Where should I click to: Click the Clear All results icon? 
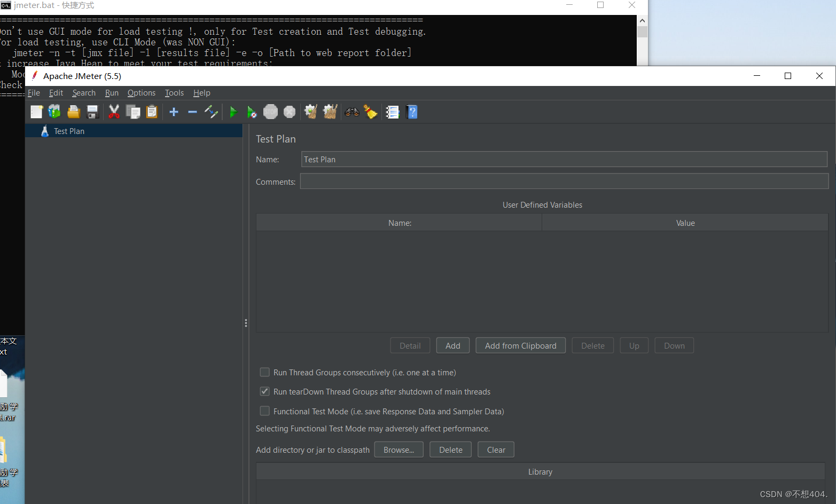pos(330,112)
